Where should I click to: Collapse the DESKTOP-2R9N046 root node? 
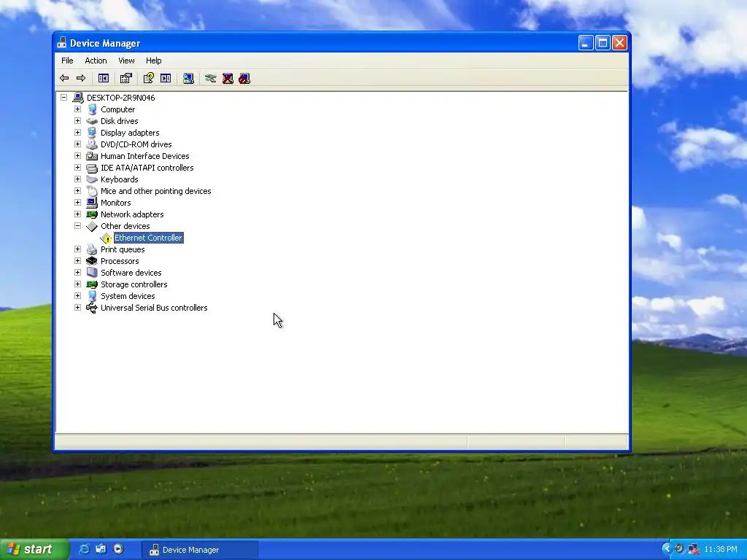click(x=64, y=98)
